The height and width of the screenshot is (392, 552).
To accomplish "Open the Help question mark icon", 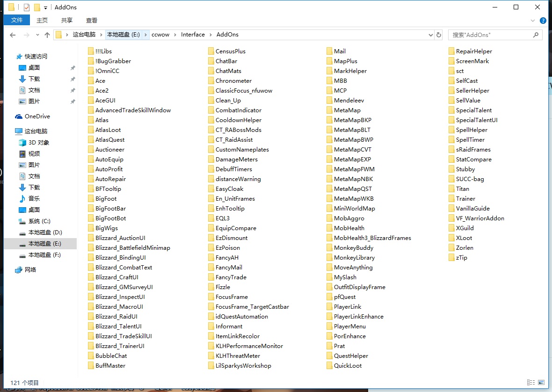I will tap(543, 21).
